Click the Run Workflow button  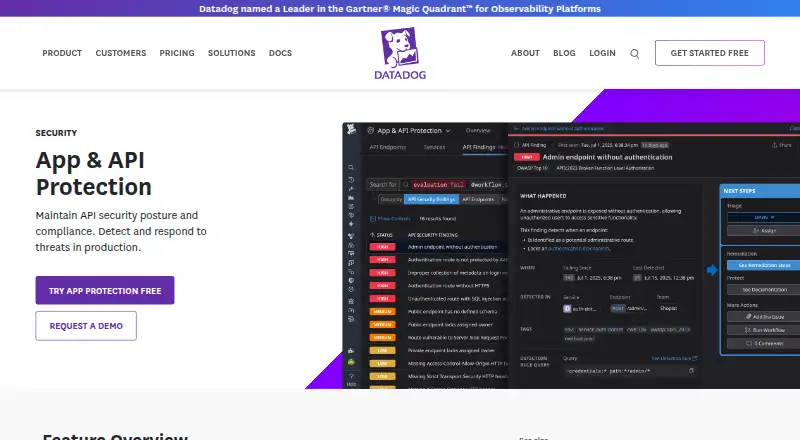coord(764,330)
